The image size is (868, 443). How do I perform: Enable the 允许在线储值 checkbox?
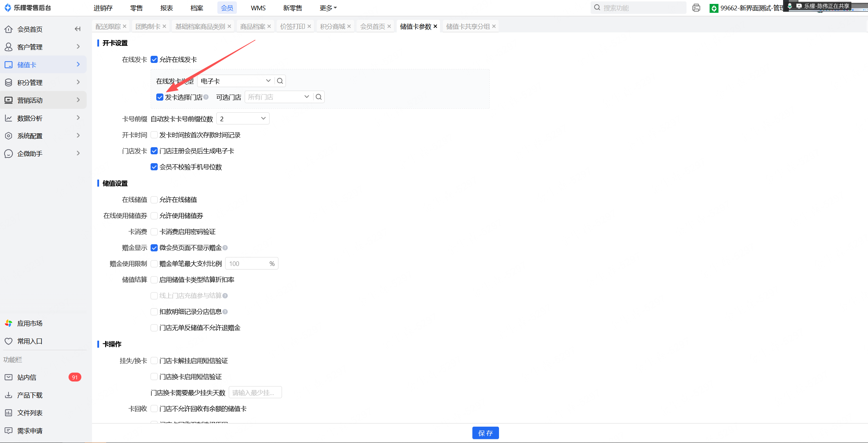(x=154, y=200)
